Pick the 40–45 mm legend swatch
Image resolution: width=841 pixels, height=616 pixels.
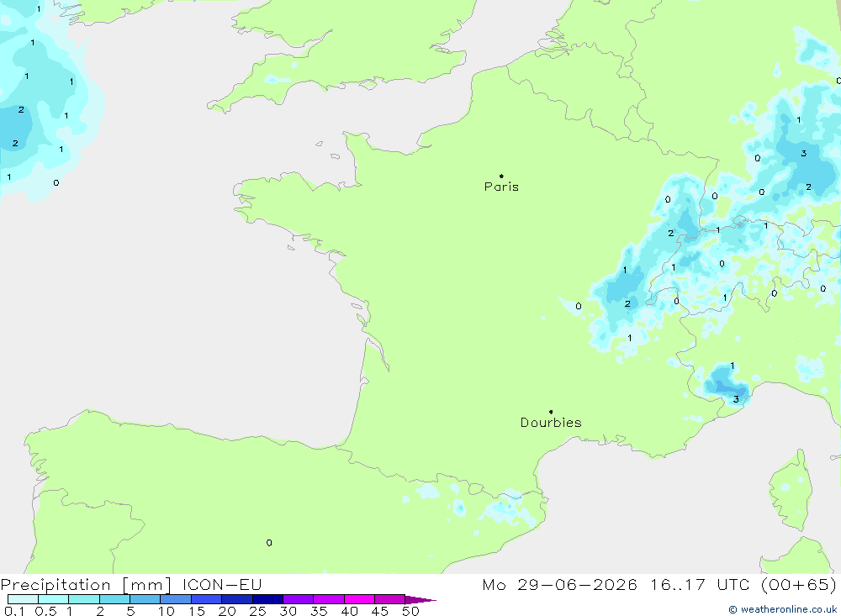click(359, 599)
